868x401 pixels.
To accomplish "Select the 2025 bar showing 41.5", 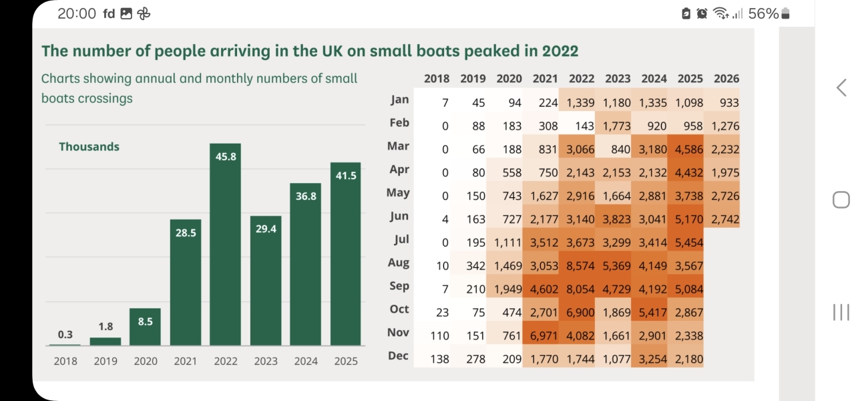I will point(346,254).
